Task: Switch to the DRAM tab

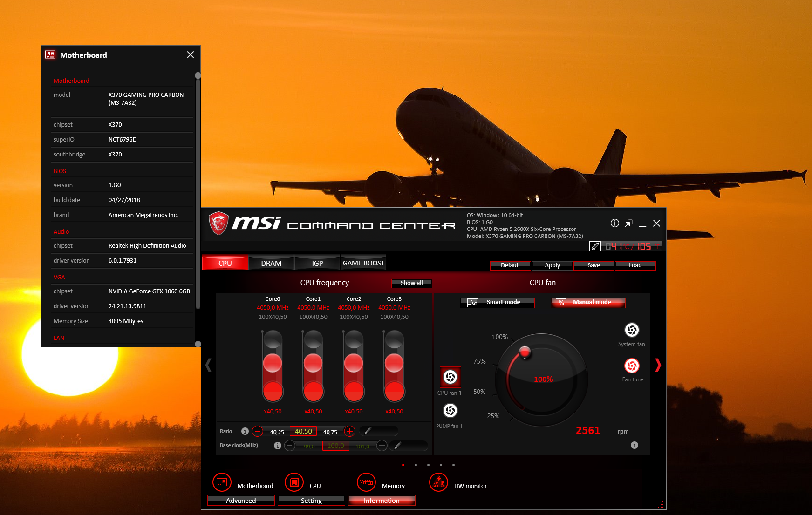Action: (271, 263)
